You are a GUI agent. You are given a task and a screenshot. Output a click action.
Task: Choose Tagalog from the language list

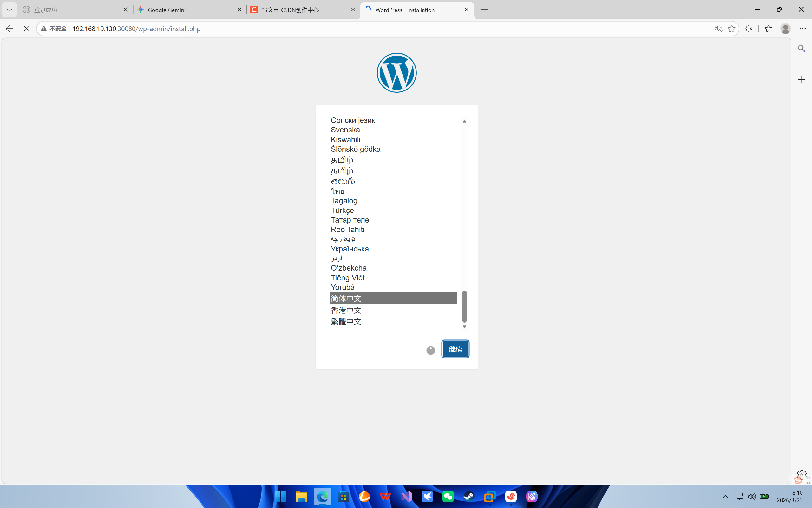pos(393,201)
